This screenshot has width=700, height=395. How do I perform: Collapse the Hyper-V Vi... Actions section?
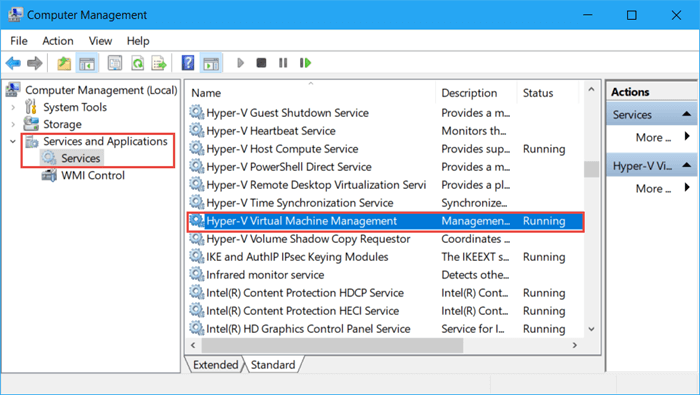pos(687,166)
